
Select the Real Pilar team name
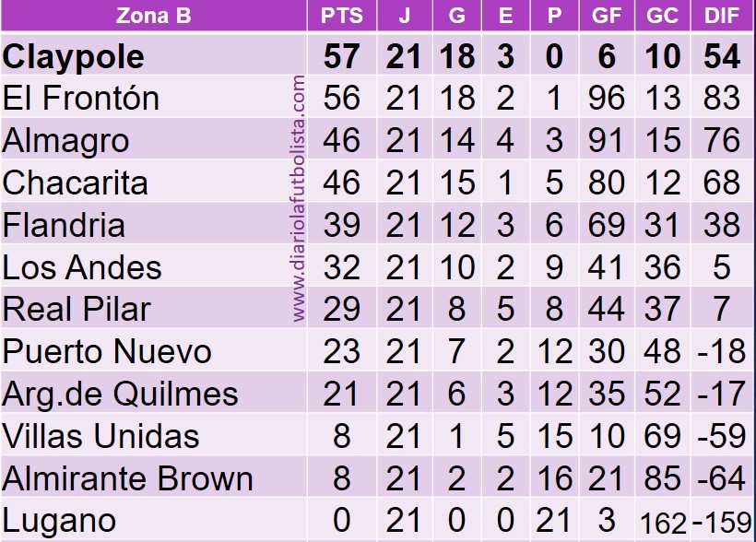pyautogui.click(x=77, y=309)
